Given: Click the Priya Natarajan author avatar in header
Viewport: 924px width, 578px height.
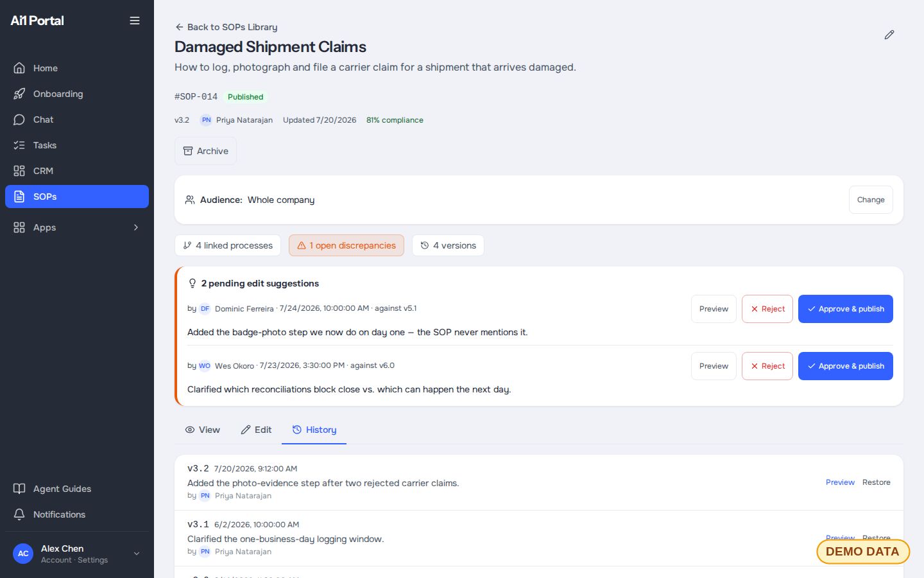Looking at the screenshot, I should point(206,120).
